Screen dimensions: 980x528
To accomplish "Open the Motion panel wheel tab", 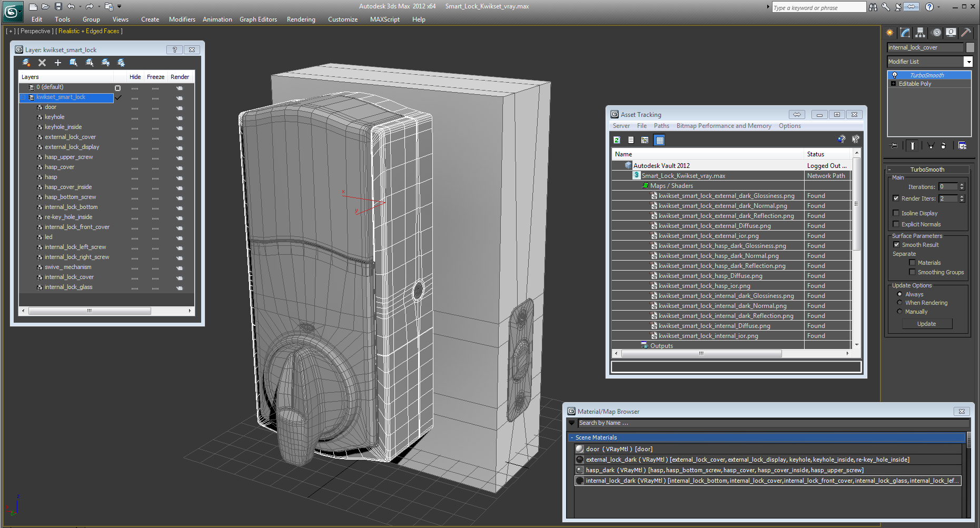I will (936, 33).
